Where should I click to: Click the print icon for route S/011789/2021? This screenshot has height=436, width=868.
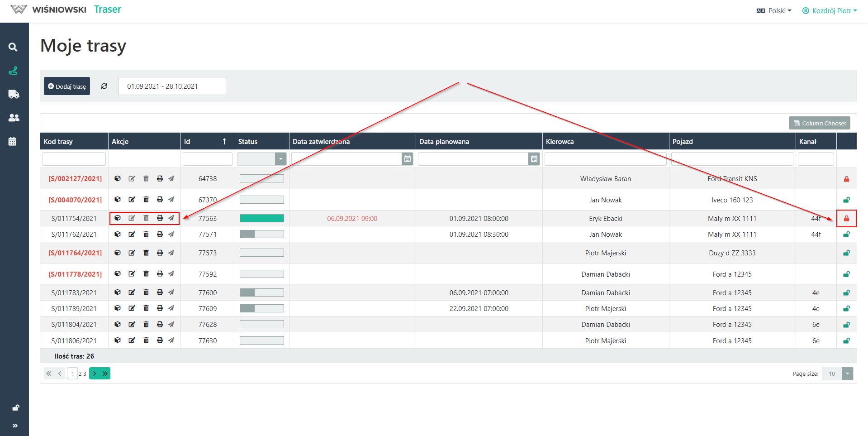pyautogui.click(x=160, y=308)
